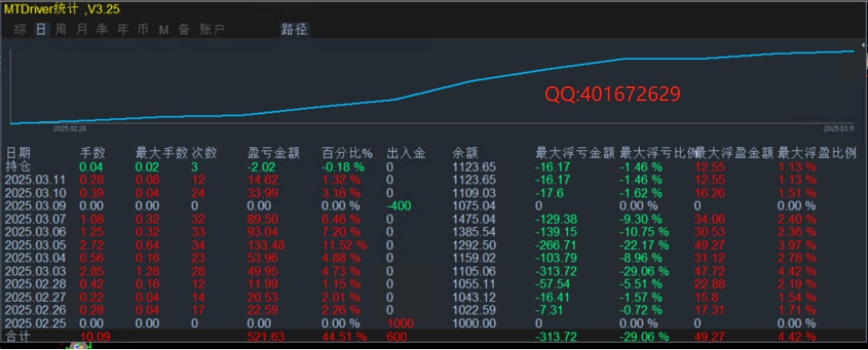Image resolution: width=868 pixels, height=350 pixels.
Task: Click the 1385.54 balance value
Action: [x=474, y=232]
